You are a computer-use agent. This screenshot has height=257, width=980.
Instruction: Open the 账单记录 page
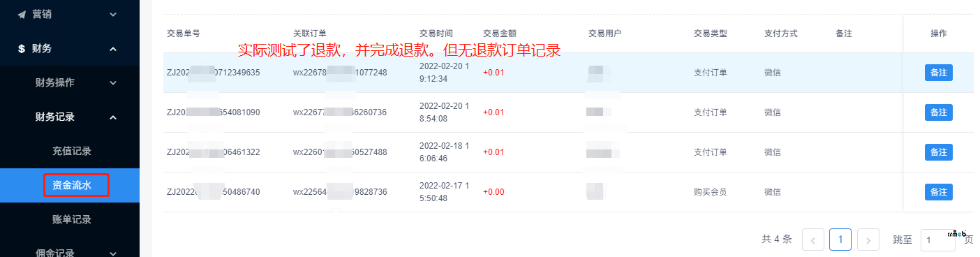coord(72,219)
